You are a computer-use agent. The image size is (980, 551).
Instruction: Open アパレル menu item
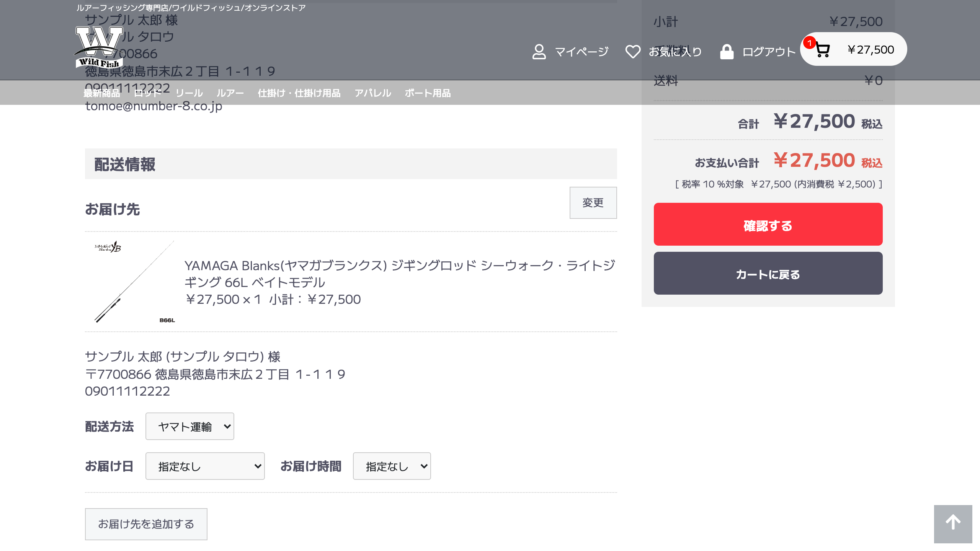[372, 93]
